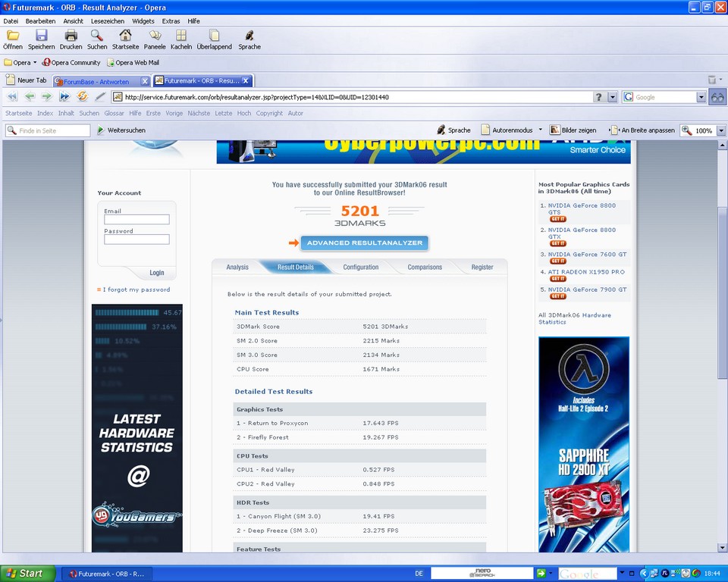Switch to ForumBase - Antworten tab
728x582 pixels.
click(x=96, y=81)
